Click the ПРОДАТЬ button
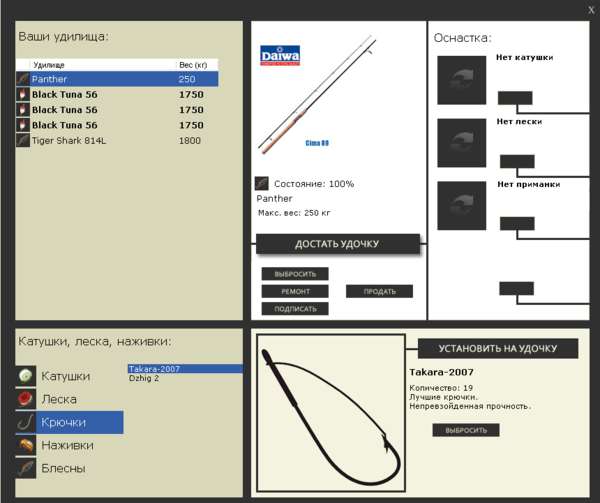The width and height of the screenshot is (600, 503). point(379,291)
